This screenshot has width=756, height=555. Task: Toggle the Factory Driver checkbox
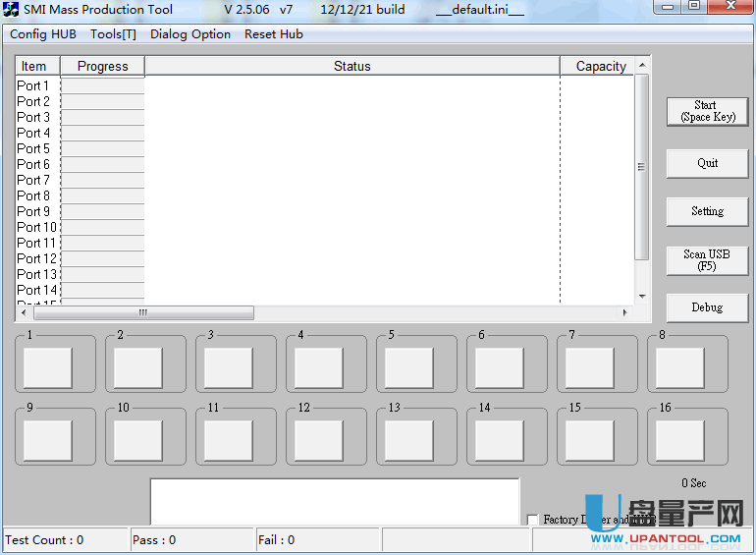[533, 520]
